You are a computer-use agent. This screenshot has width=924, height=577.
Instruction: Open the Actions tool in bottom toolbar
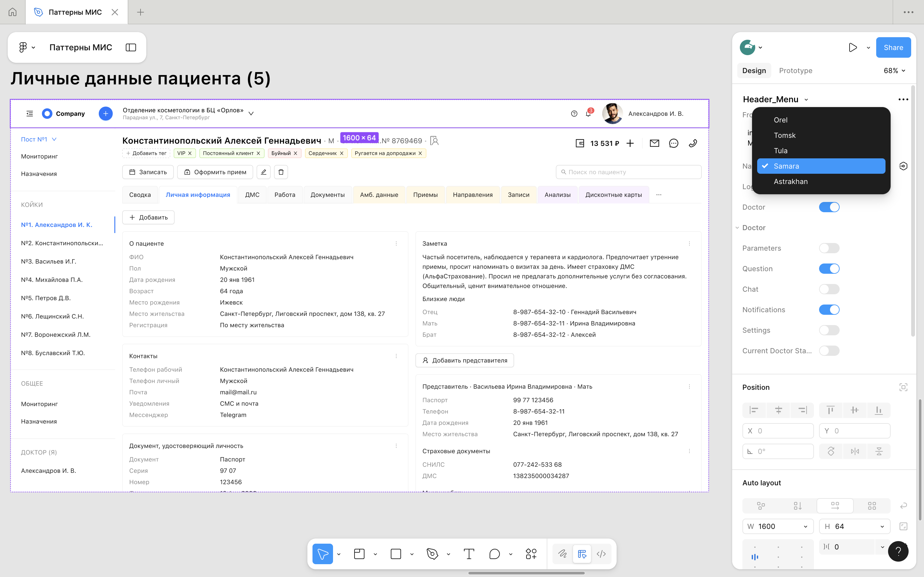coord(531,554)
